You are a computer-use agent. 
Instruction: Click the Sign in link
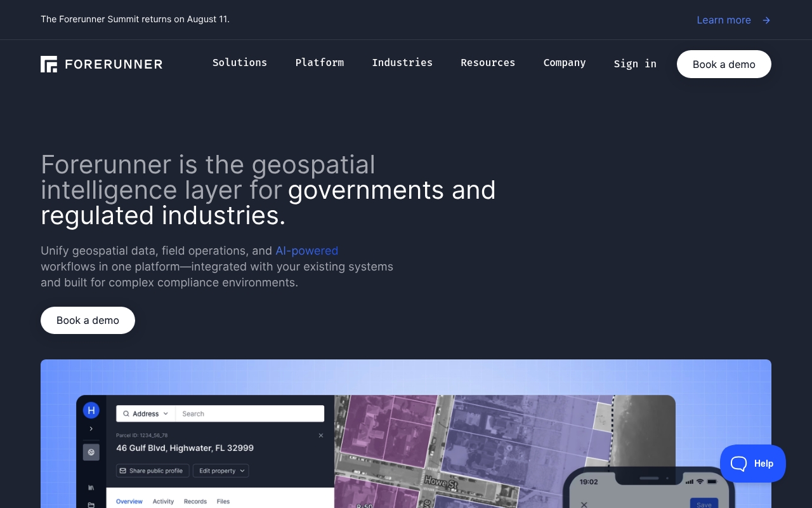coord(635,63)
